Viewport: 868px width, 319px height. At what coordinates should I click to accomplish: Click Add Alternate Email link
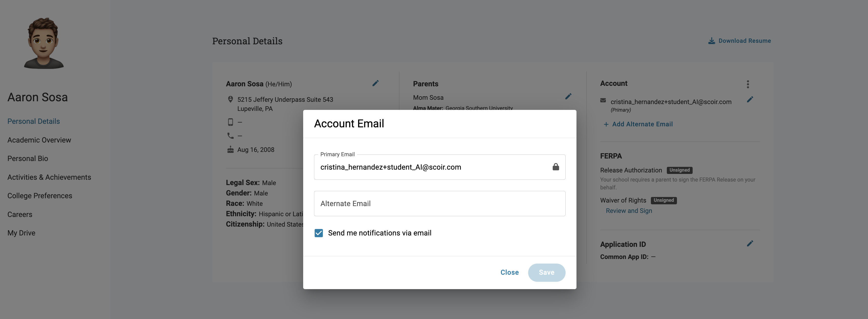(642, 124)
